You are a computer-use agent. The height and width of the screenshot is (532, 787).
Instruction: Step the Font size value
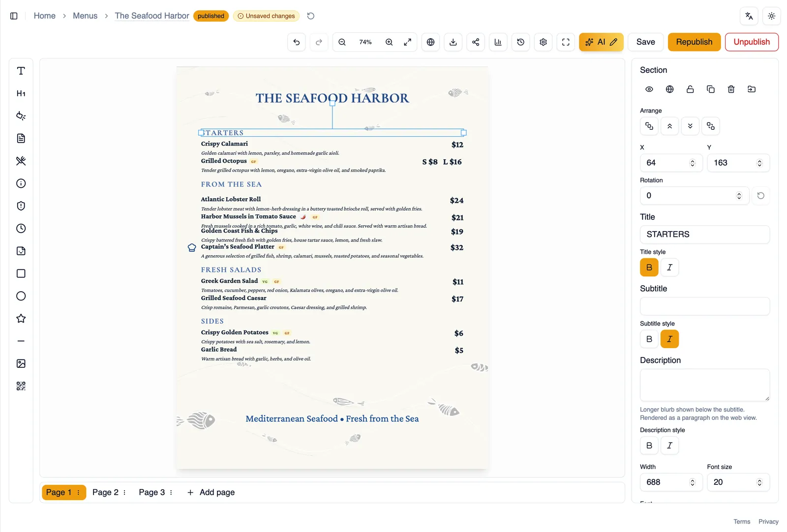pos(759,482)
